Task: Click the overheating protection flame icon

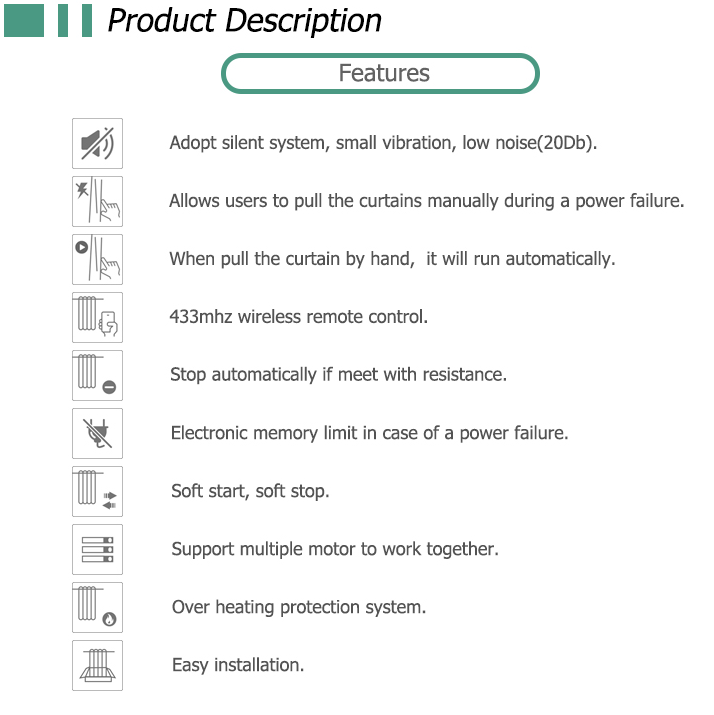Action: (97, 607)
